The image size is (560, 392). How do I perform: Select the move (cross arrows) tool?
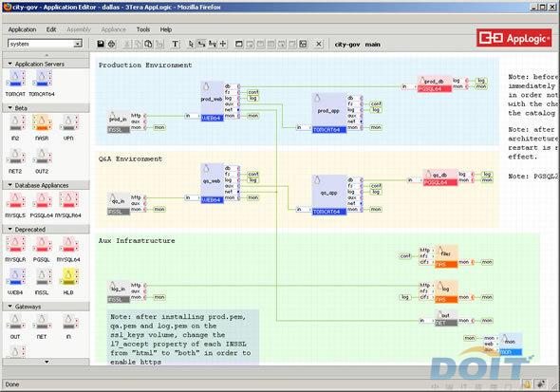tap(223, 44)
